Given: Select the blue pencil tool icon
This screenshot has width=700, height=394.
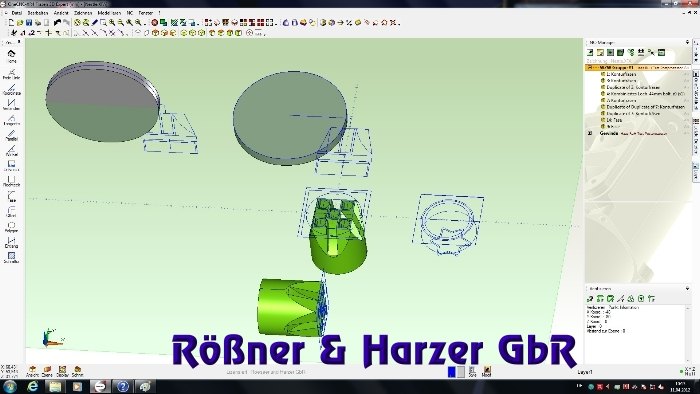Looking at the screenshot, I should point(95,22).
